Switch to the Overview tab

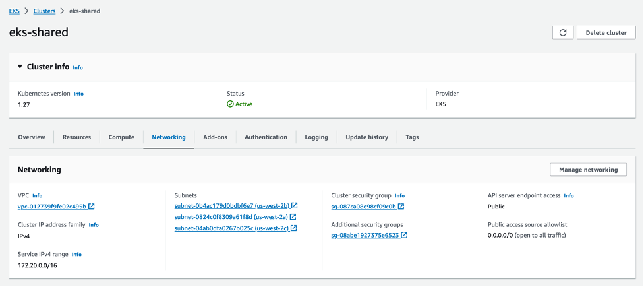[32, 137]
